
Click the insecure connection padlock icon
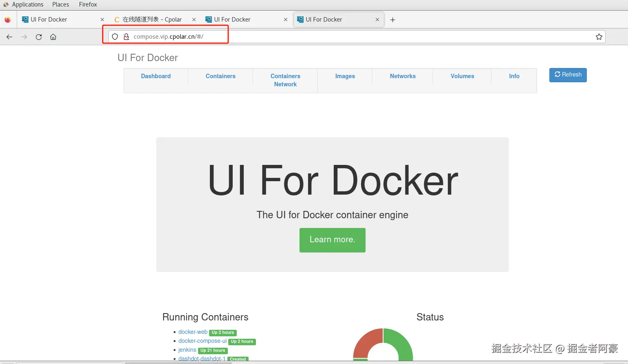[126, 37]
